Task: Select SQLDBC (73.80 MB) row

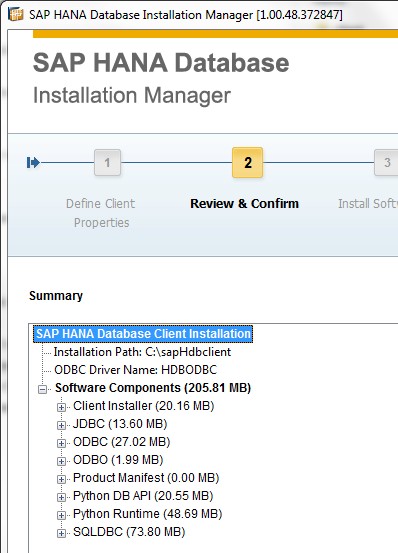Action: click(129, 532)
